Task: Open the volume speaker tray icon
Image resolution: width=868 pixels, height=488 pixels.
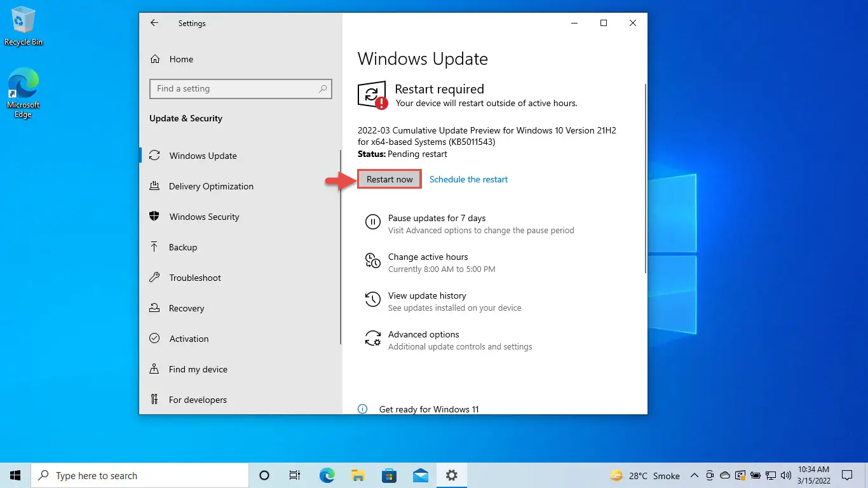Action: click(786, 475)
